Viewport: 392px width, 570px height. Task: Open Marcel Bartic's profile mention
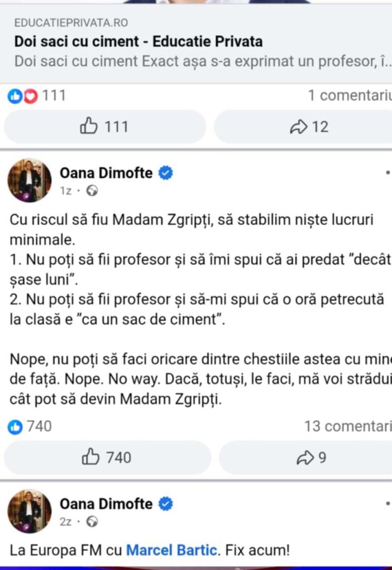[x=171, y=551]
